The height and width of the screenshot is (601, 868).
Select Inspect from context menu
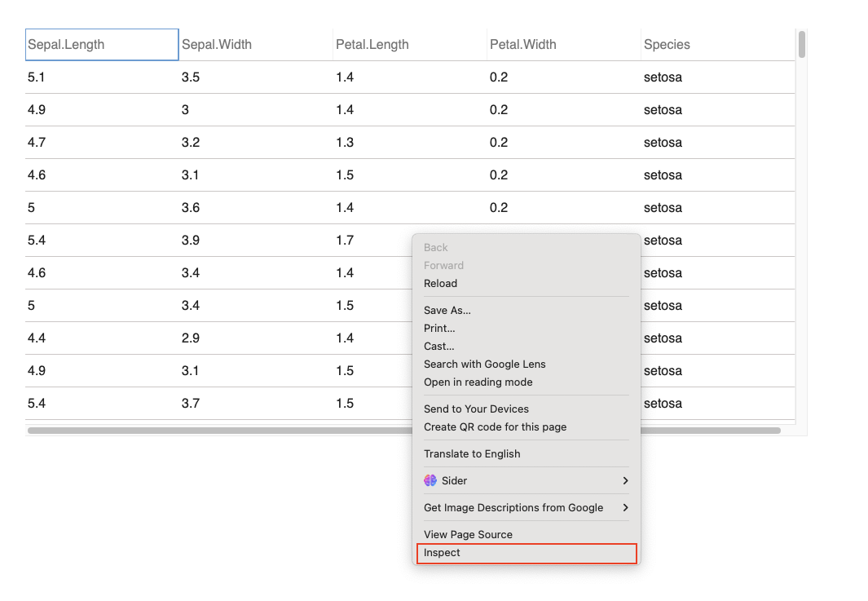[443, 553]
